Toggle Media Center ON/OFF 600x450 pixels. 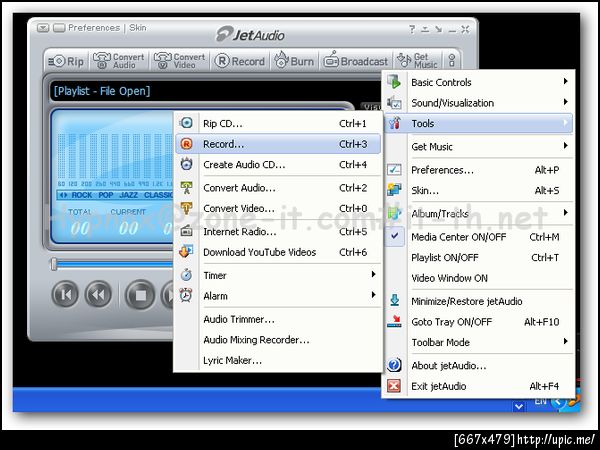(x=478, y=237)
